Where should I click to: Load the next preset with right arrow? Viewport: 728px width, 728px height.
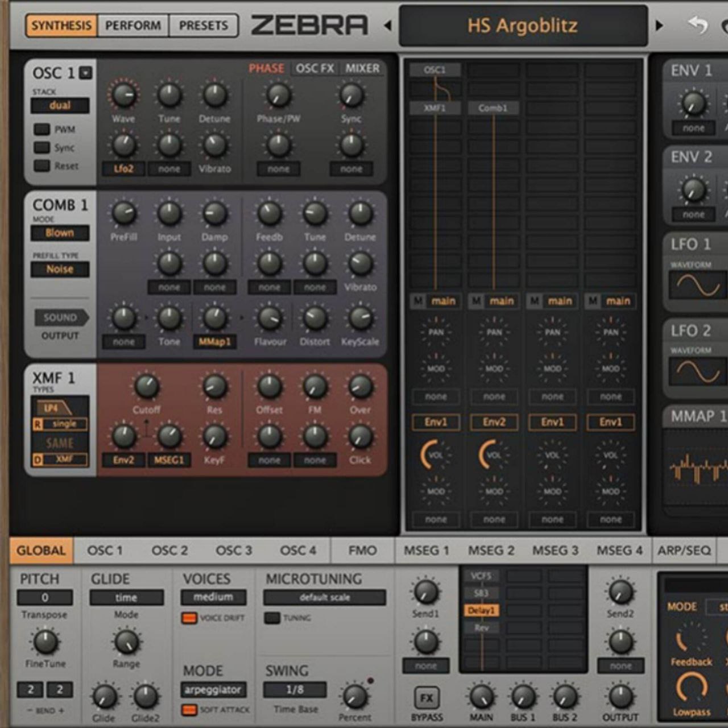point(659,26)
